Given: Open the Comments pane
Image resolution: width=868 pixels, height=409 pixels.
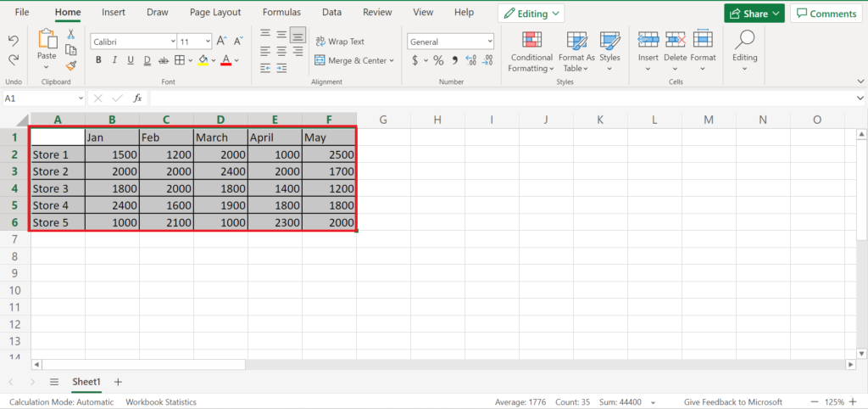Looking at the screenshot, I should [826, 14].
